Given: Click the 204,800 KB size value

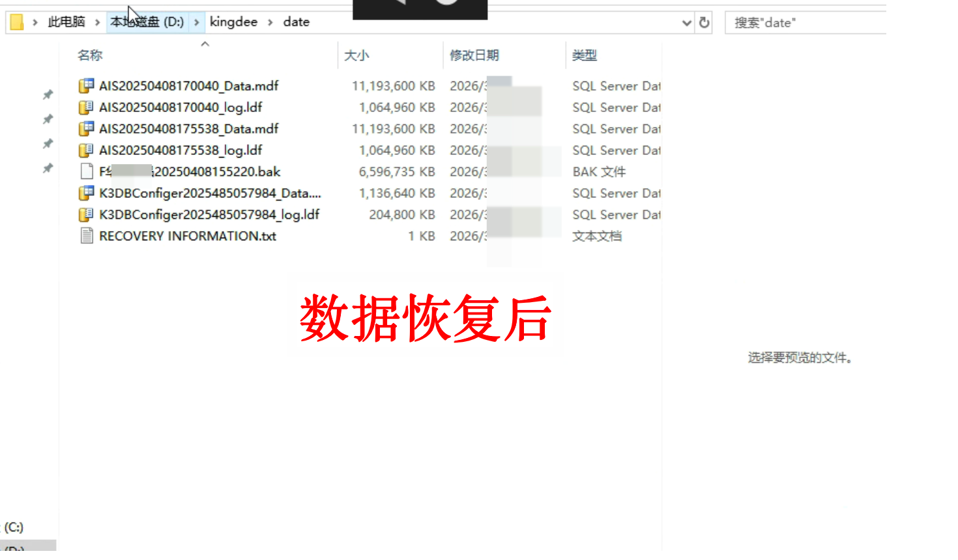Looking at the screenshot, I should 402,215.
